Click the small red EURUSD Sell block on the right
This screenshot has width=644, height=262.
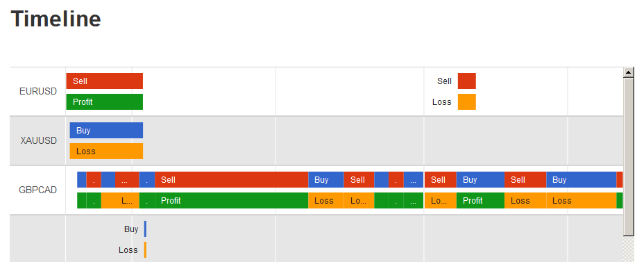point(466,81)
